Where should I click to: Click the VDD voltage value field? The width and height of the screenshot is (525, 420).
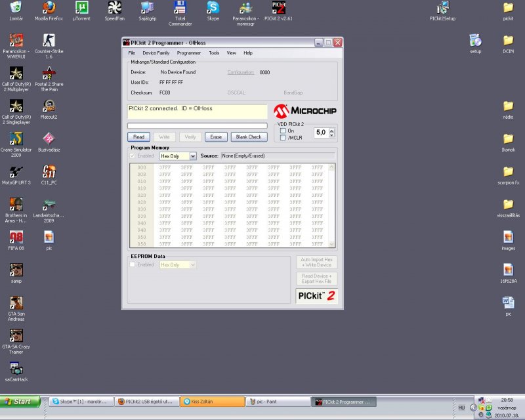click(x=321, y=133)
